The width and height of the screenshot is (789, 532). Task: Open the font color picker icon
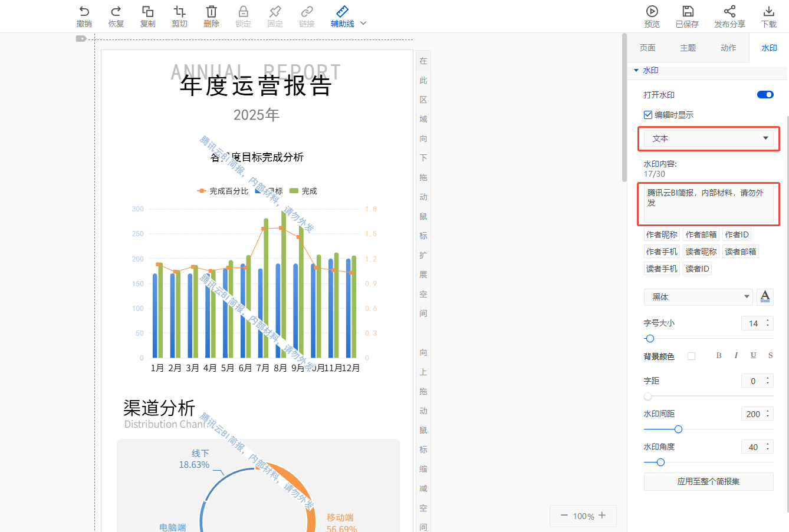pos(765,296)
